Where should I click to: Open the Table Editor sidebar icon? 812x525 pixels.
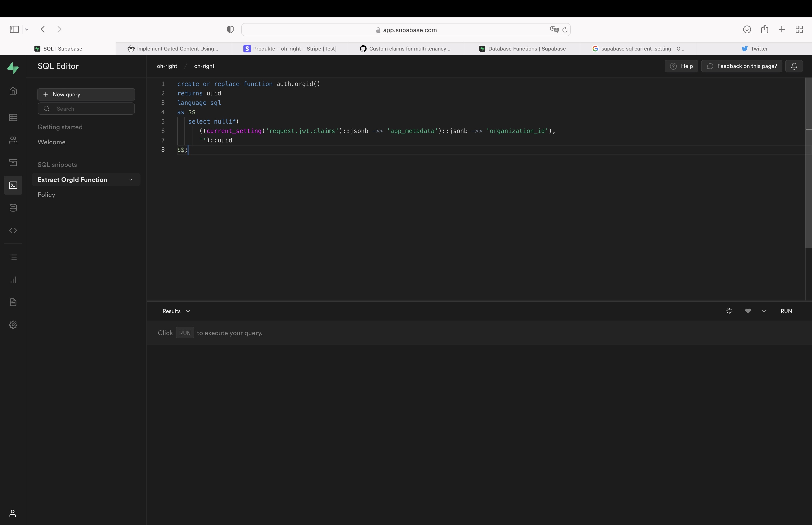(x=13, y=118)
